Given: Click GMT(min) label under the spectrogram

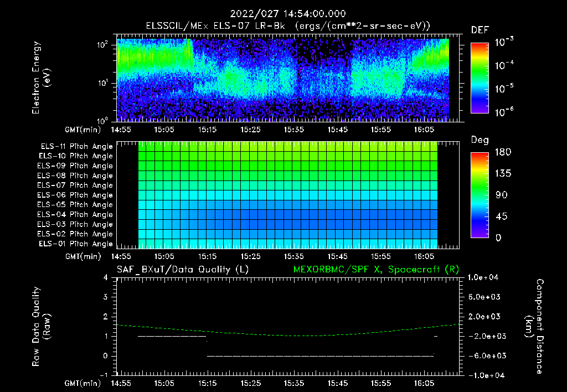Looking at the screenshot, I should (83, 130).
